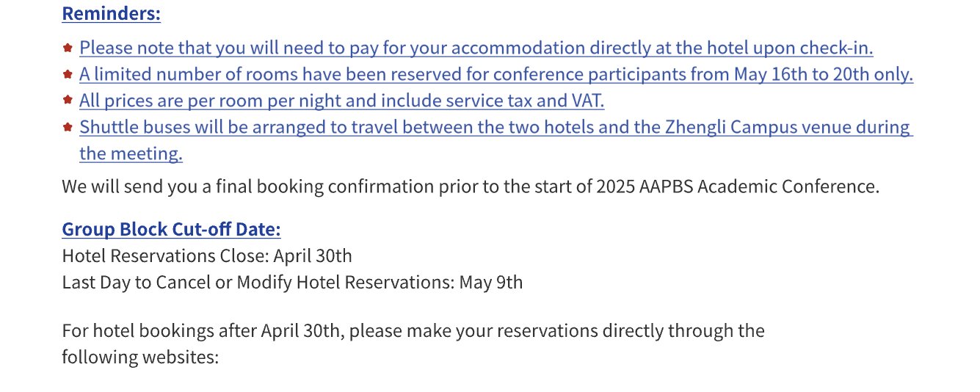The height and width of the screenshot is (392, 980).
Task: Click the red star beside the accommodation payment note
Action: coord(68,48)
